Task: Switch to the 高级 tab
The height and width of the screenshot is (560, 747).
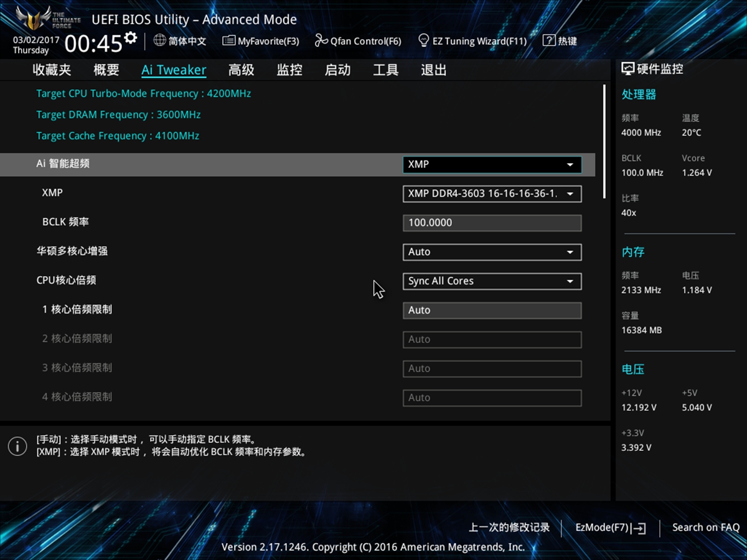Action: coord(241,70)
